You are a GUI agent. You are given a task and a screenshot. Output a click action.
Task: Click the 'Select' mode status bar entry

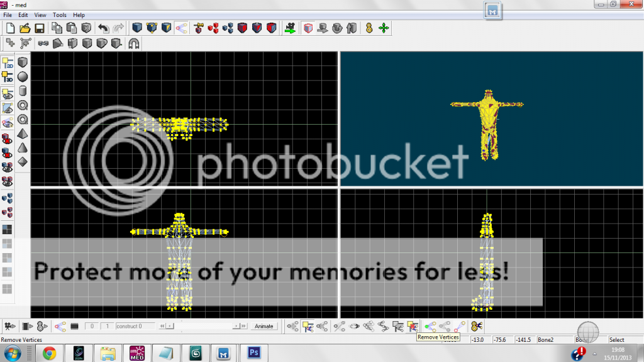click(x=616, y=340)
